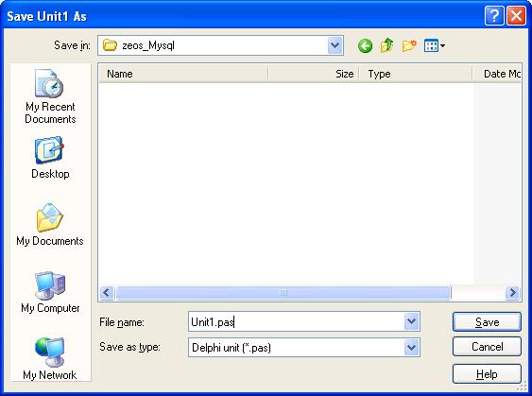Image resolution: width=532 pixels, height=396 pixels.
Task: Expand the Save as type dropdown arrow
Action: pos(411,347)
